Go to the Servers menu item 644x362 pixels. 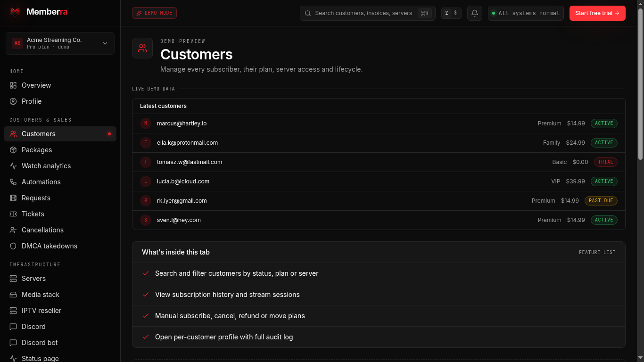(x=60, y=279)
